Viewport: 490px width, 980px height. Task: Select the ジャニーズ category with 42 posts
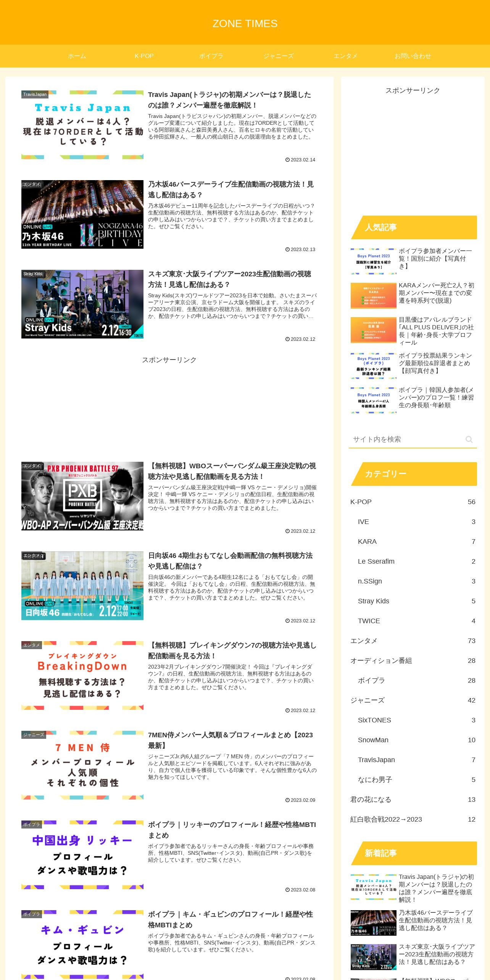[x=413, y=700]
